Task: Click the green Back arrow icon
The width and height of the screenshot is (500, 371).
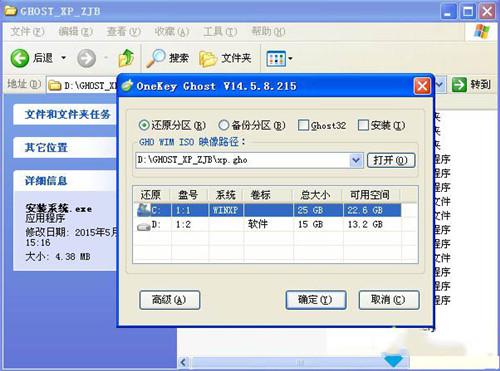Action: 20,58
